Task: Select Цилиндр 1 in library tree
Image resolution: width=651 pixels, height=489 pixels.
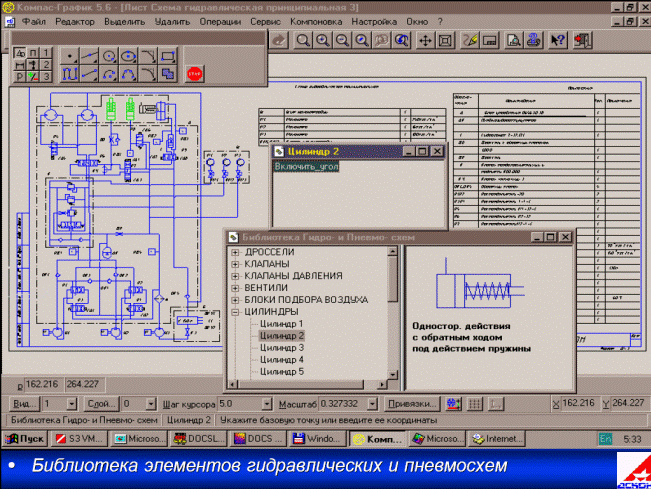Action: [x=281, y=324]
